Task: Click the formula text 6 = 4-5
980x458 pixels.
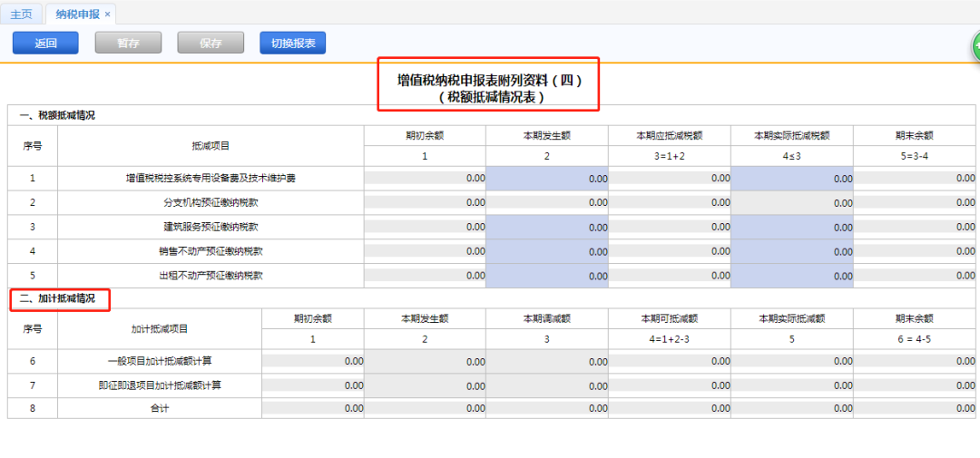Action: (915, 339)
